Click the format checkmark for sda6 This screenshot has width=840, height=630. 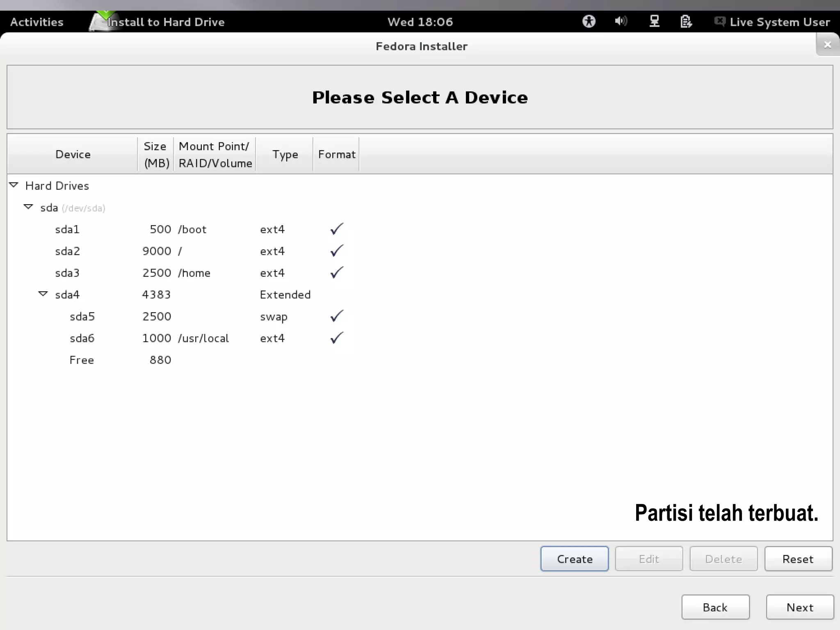pyautogui.click(x=336, y=338)
